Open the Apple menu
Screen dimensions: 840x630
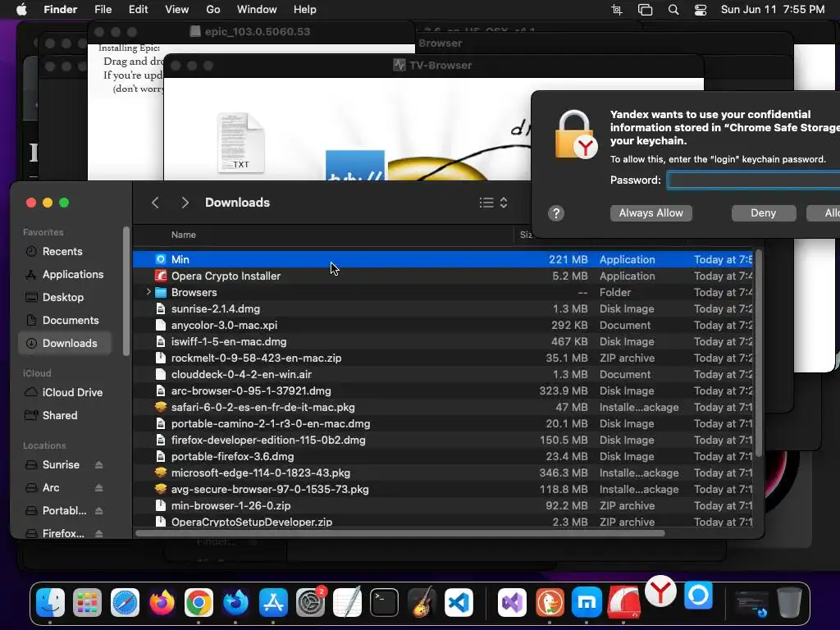coord(21,10)
